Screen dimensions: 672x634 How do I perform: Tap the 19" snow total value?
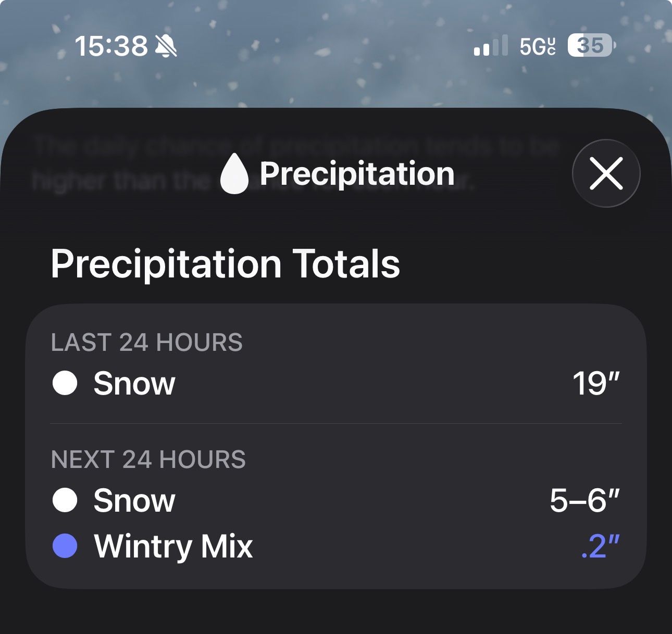pyautogui.click(x=596, y=384)
